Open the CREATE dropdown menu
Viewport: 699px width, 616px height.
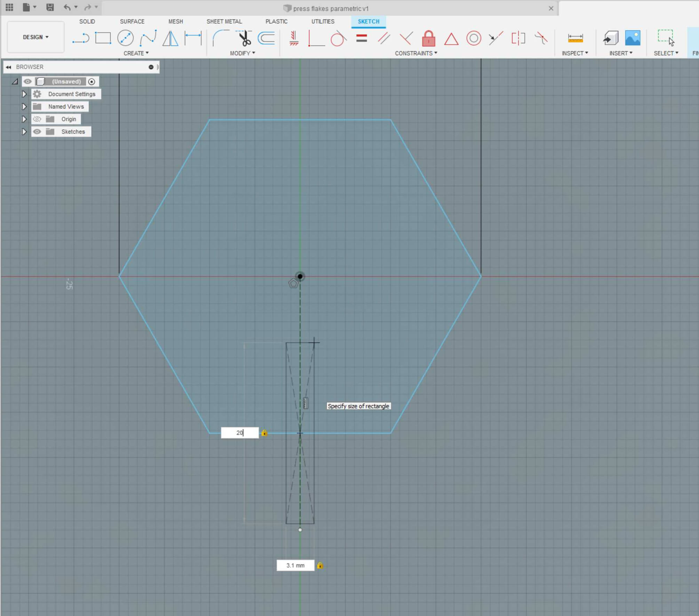[x=136, y=53]
